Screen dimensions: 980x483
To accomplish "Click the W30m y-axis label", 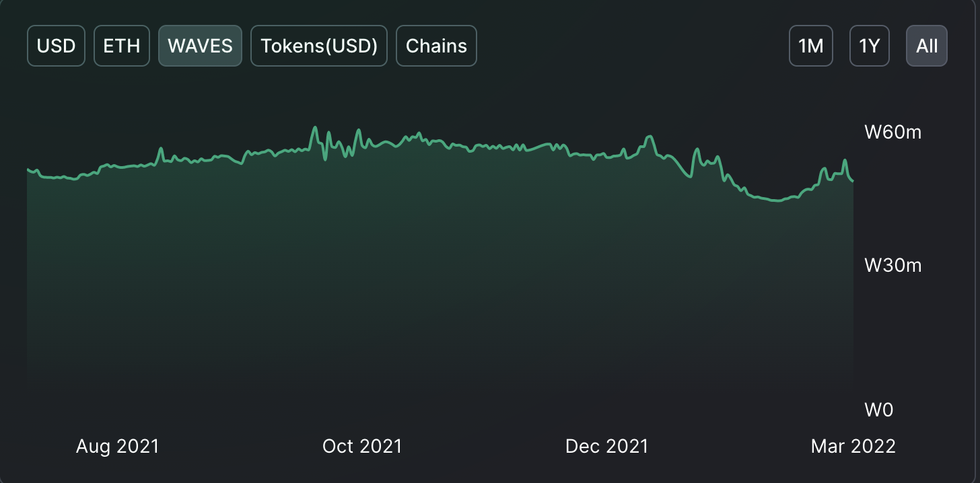I will click(x=893, y=265).
